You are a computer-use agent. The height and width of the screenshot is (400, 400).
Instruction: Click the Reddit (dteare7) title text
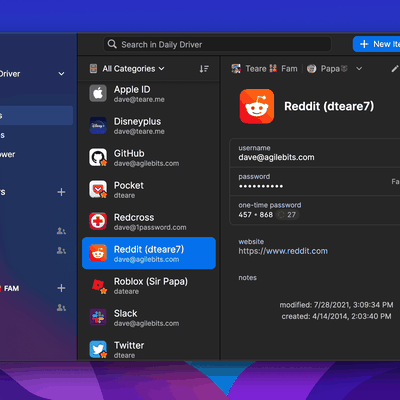(x=329, y=106)
